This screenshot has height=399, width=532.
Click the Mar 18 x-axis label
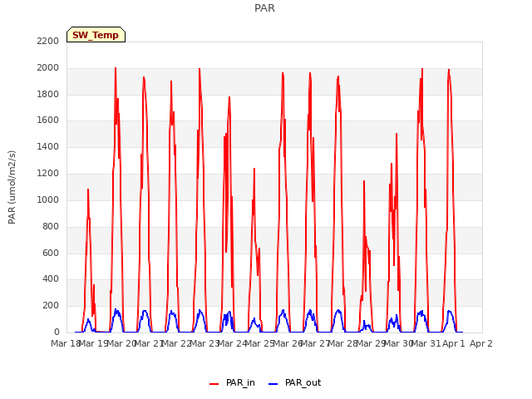tap(66, 343)
